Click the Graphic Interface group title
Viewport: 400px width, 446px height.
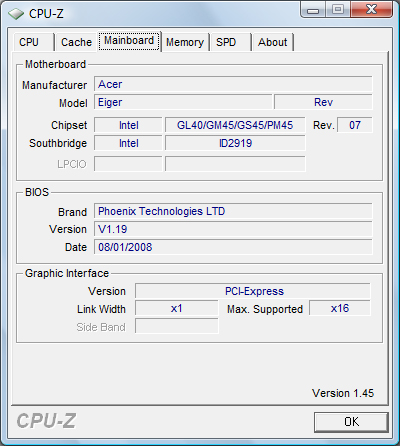click(67, 273)
